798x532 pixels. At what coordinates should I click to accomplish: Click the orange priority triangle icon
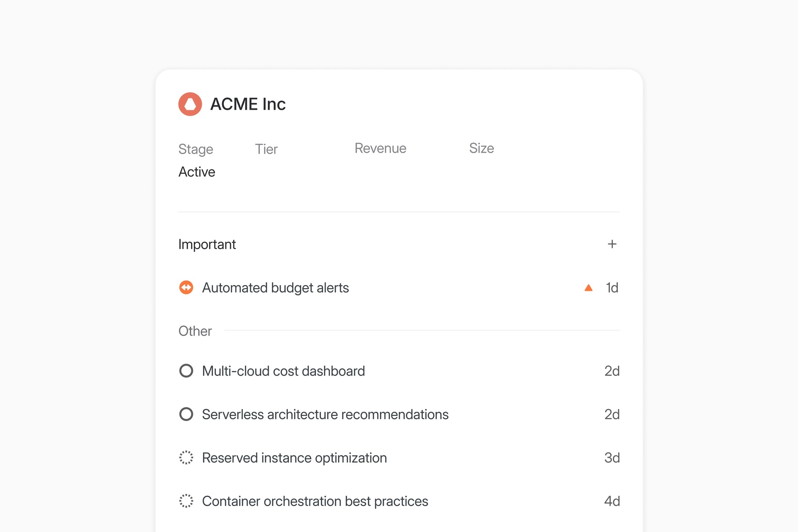(588, 288)
